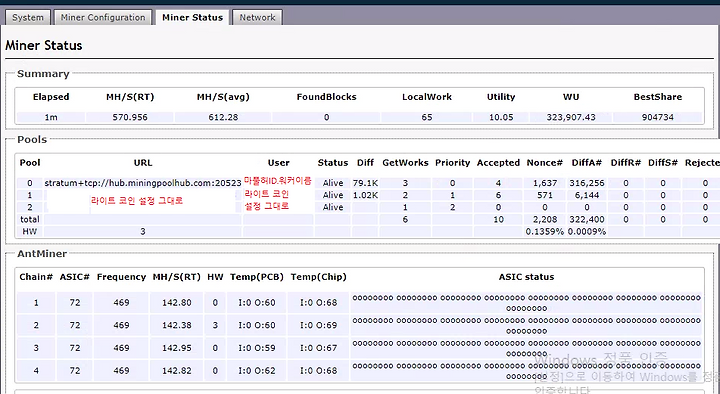Open the Network tab
Screen dimensions: 720x394
257,17
